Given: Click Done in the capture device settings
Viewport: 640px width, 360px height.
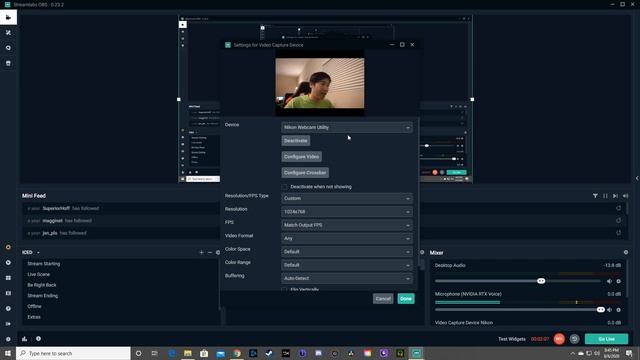Looking at the screenshot, I should coord(406,299).
